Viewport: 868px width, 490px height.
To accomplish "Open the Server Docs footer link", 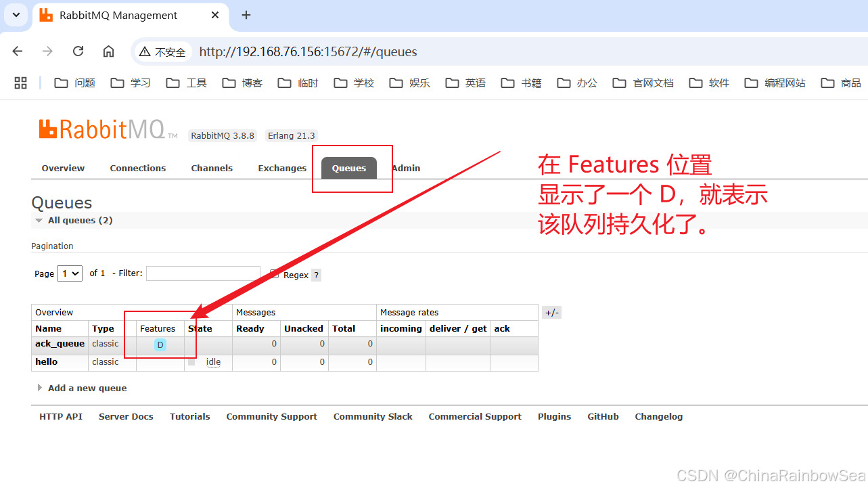I will (126, 416).
